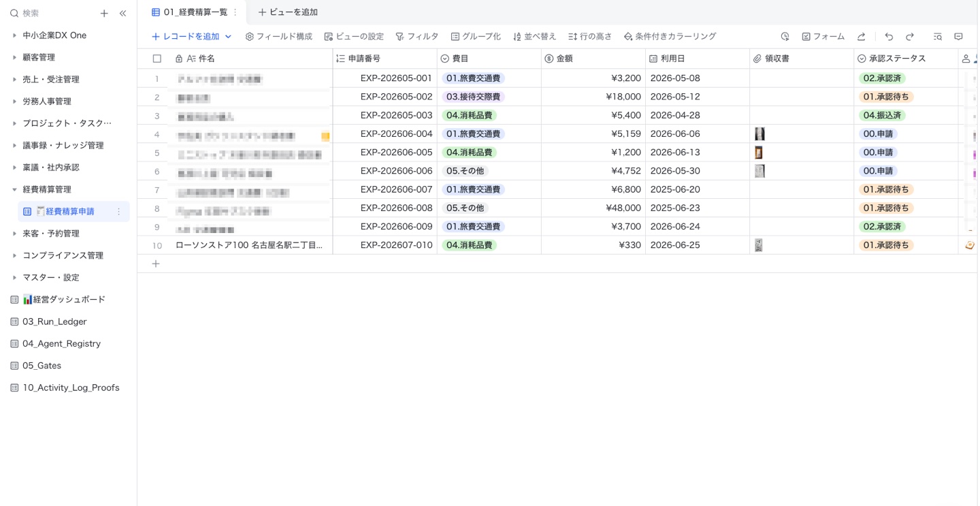Click the 領収書 column header
This screenshot has width=980, height=506.
(x=802, y=59)
